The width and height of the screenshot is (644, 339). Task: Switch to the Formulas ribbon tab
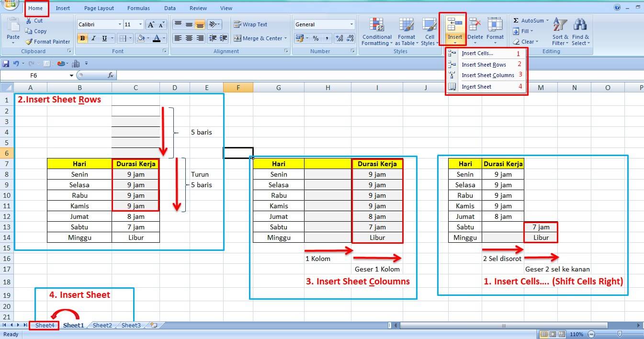click(138, 8)
